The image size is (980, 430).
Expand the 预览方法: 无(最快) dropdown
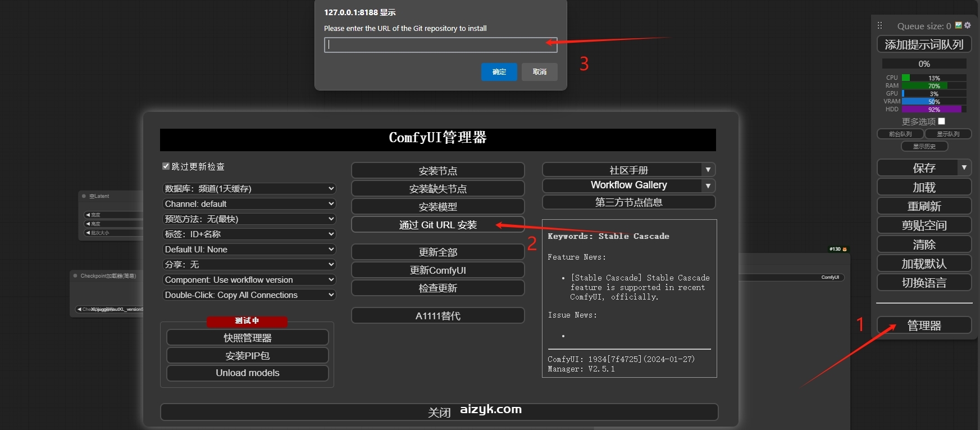[x=249, y=219]
